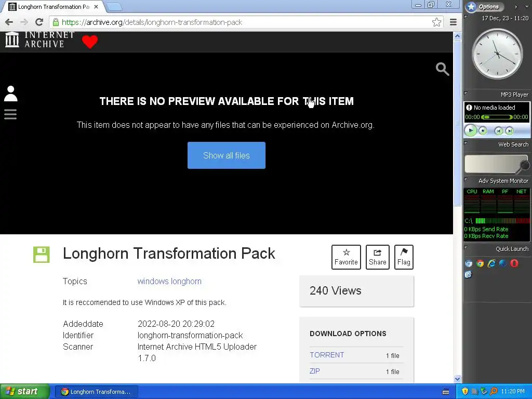Open the Chrome hamburger menu
532x399 pixels.
(453, 22)
